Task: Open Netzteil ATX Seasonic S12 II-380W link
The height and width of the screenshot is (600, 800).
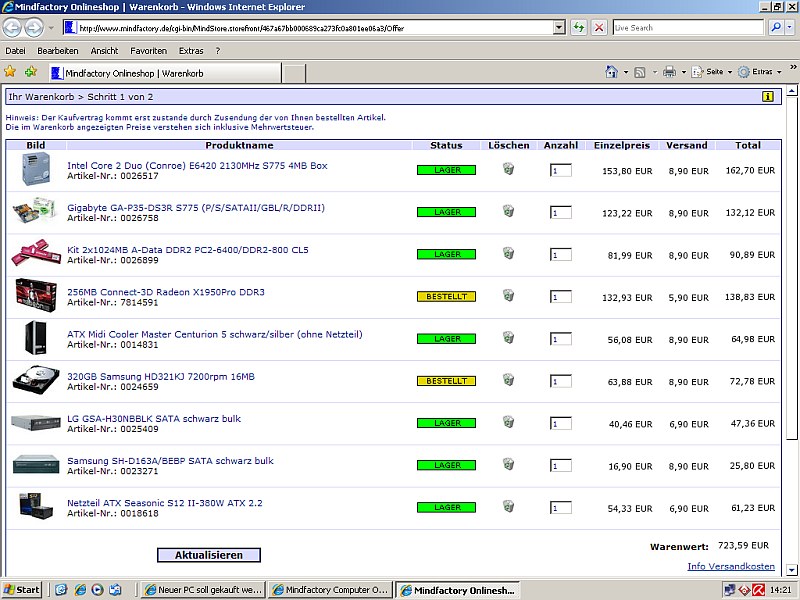Action: click(x=165, y=503)
